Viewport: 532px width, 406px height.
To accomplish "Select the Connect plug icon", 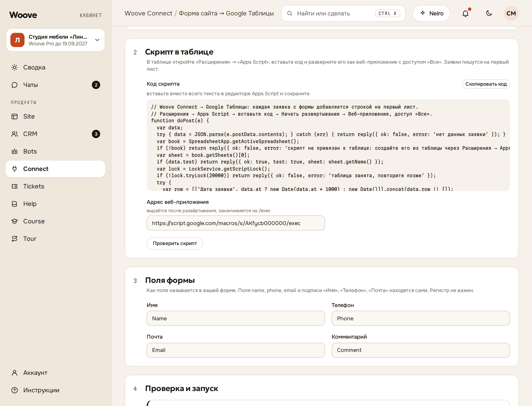I will coord(15,169).
